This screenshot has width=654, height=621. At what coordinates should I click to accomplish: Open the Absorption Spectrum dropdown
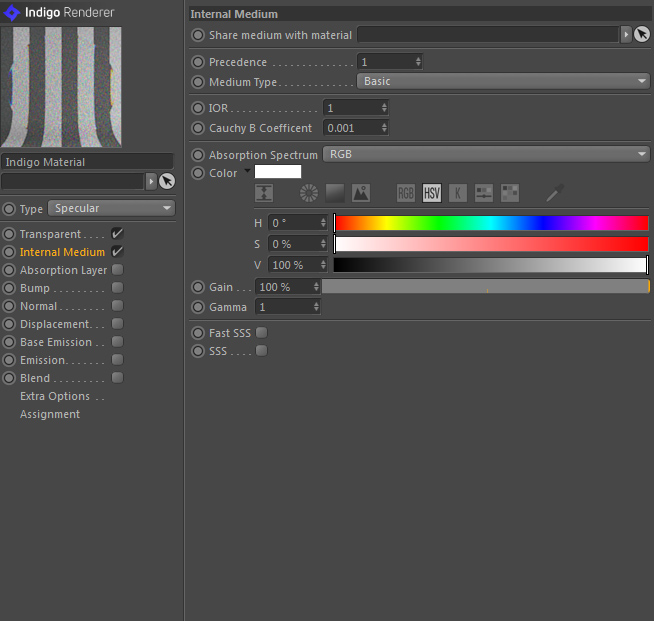(x=485, y=155)
